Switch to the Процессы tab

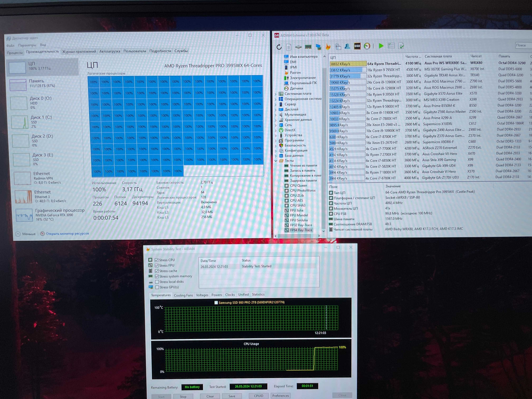click(15, 53)
